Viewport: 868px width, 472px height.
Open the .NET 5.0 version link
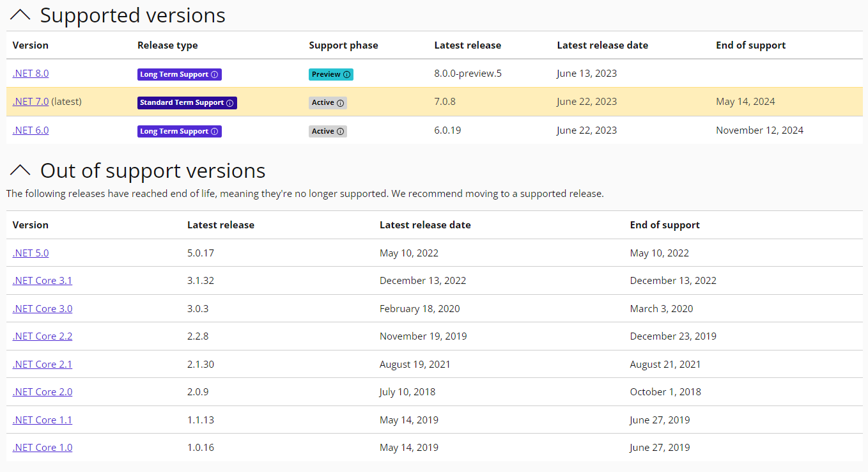[x=31, y=253]
